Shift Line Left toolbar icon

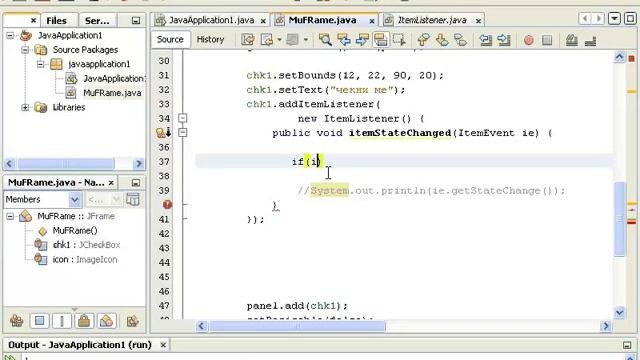pos(485,40)
